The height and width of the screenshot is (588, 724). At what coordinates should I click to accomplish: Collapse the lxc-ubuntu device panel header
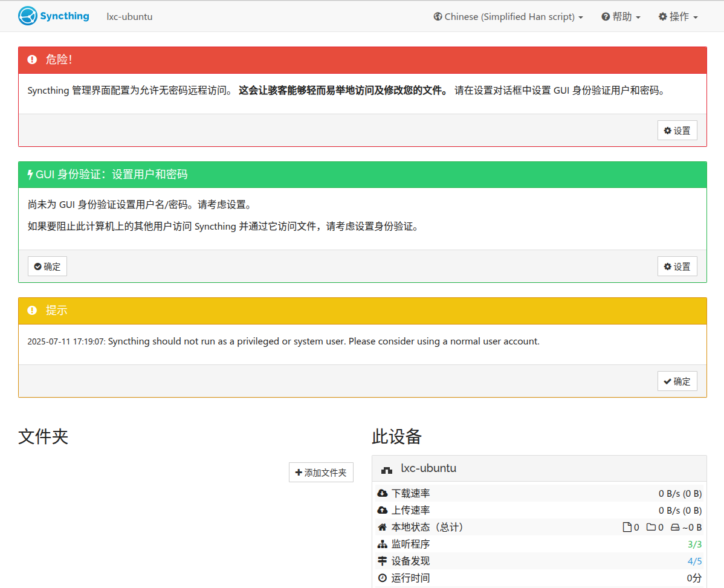(x=539, y=468)
